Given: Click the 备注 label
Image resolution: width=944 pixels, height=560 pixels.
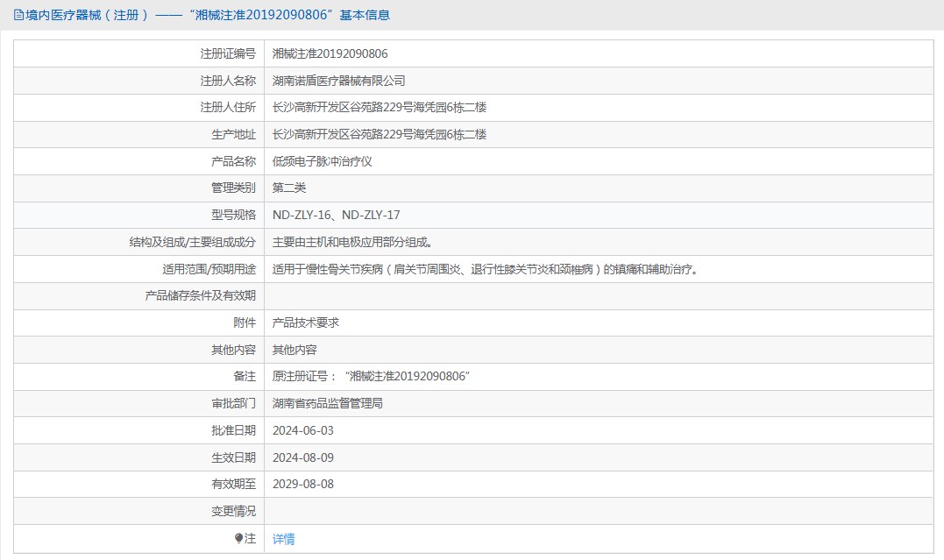Looking at the screenshot, I should tap(245, 376).
